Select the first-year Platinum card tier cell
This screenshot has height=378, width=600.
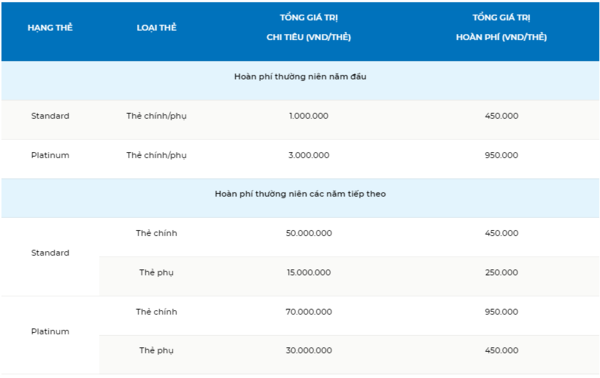[x=50, y=155]
